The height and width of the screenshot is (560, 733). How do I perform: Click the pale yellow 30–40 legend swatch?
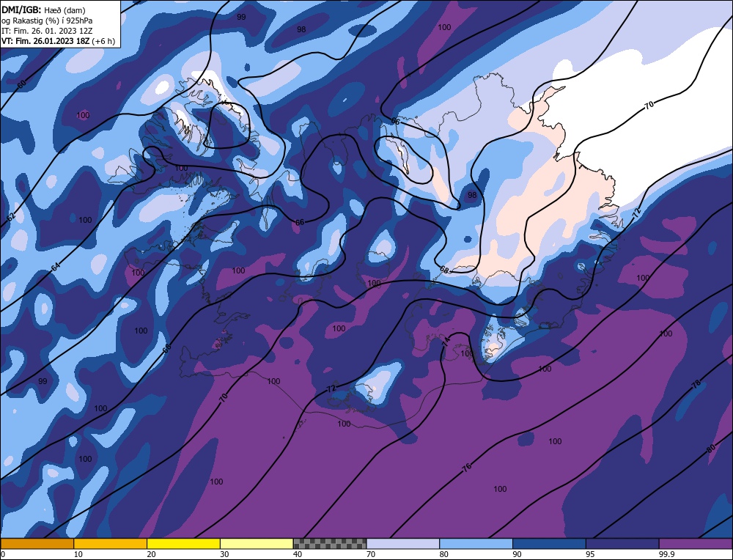[x=257, y=543]
